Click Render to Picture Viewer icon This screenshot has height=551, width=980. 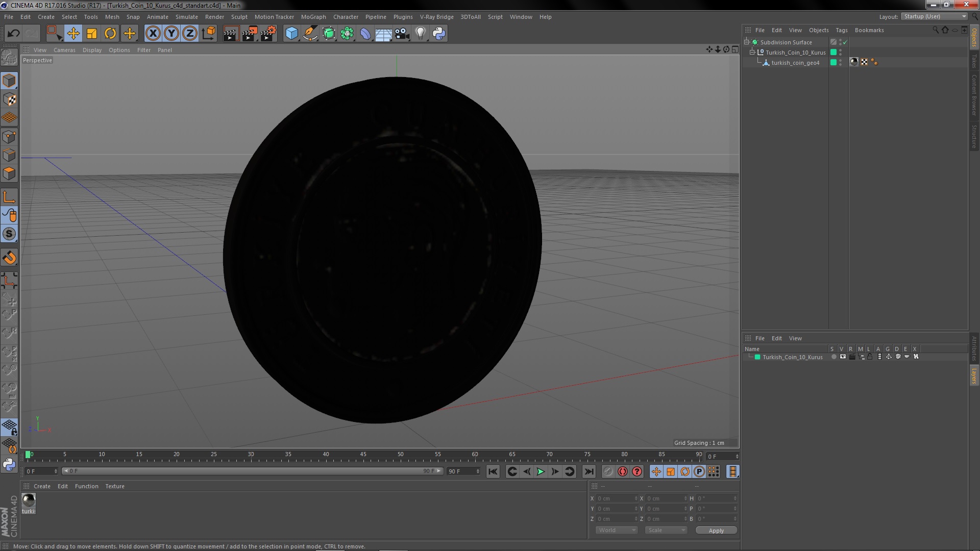249,34
